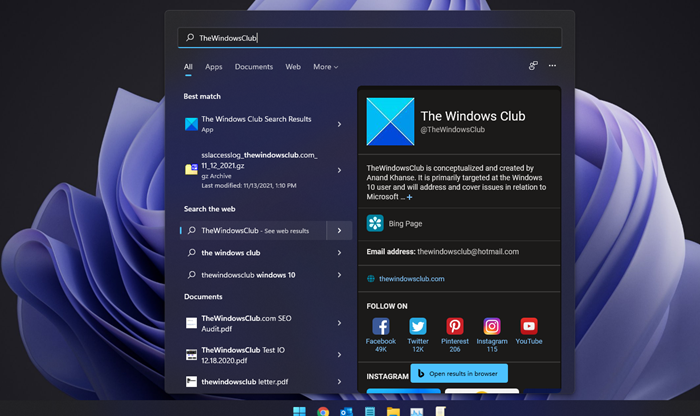The height and width of the screenshot is (416, 700).
Task: Open 'sslaccesslog_thewindowsclub.com_11_12_2021.gz' result
Action: pyautogui.click(x=266, y=170)
